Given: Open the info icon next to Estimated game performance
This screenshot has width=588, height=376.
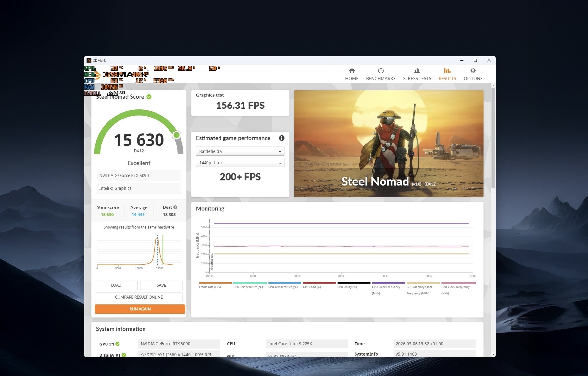Looking at the screenshot, I should 281,138.
